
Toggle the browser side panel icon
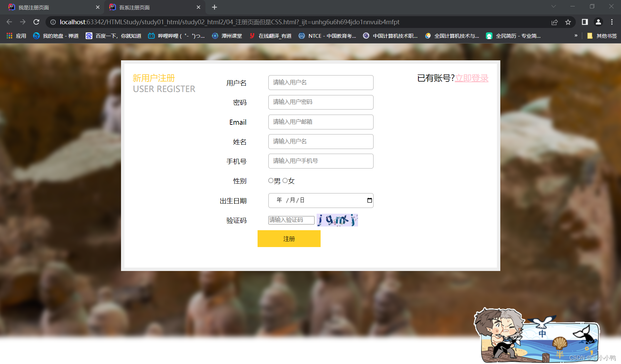(x=585, y=22)
